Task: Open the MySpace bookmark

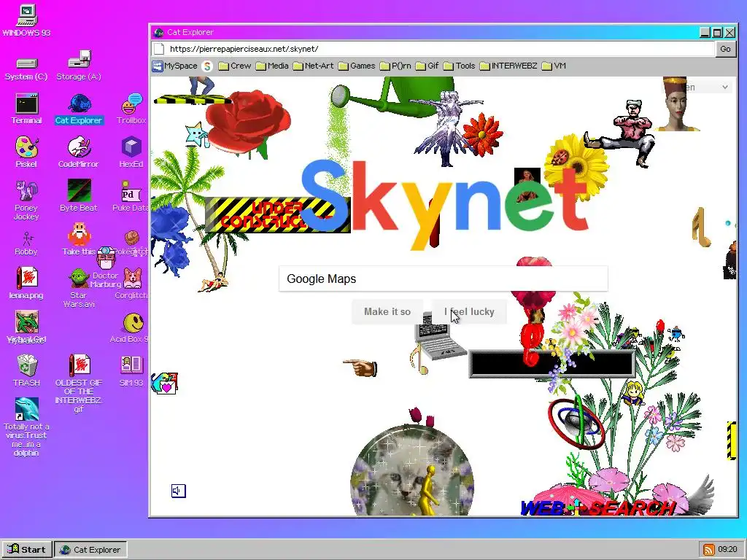Action: point(175,66)
